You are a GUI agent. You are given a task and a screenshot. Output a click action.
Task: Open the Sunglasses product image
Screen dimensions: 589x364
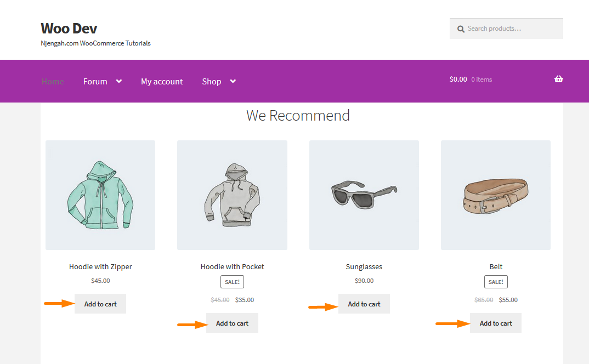364,195
